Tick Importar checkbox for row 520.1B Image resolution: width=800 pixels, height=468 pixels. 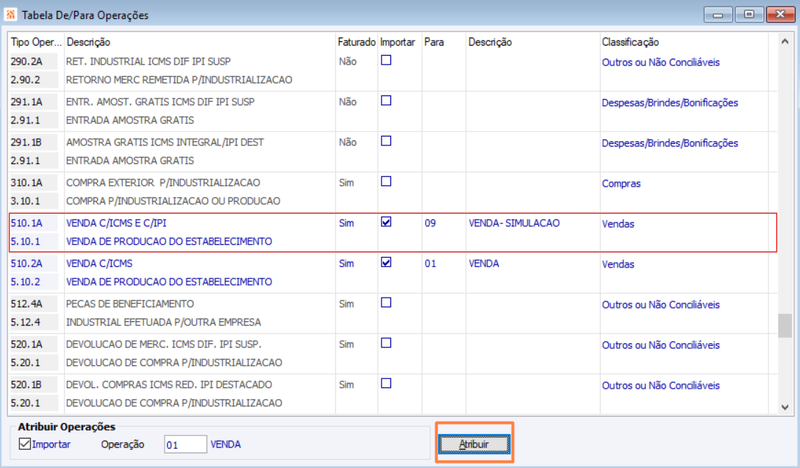coord(386,383)
